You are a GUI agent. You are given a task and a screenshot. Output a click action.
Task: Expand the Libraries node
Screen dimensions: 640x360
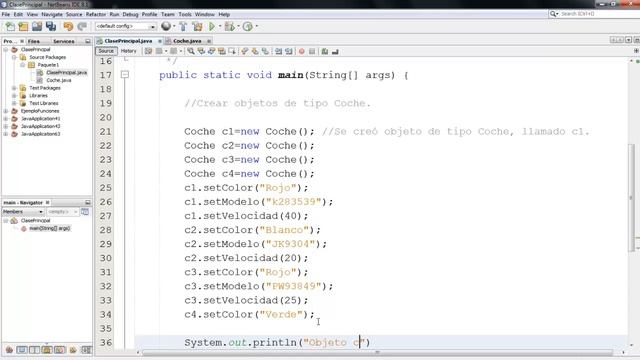[x=14, y=96]
